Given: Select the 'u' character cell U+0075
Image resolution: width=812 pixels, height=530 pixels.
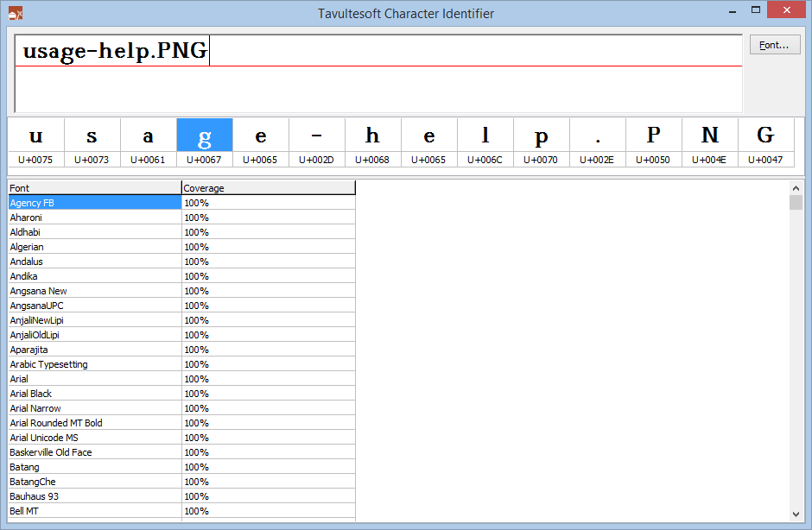Looking at the screenshot, I should (x=35, y=142).
